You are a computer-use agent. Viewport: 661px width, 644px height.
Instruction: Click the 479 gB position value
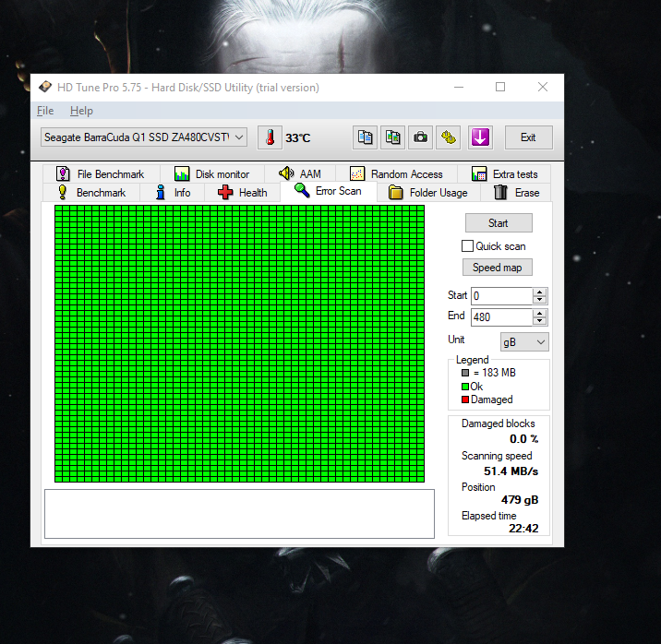pos(520,500)
